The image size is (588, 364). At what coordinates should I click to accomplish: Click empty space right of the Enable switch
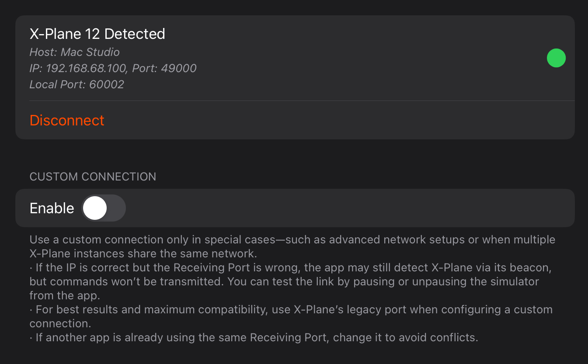click(350, 208)
